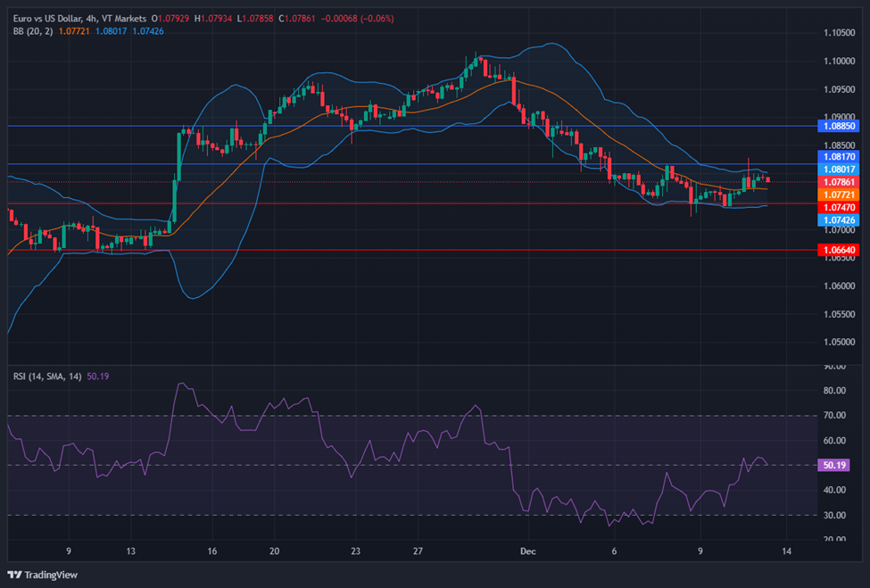Click the 23 date label on time axis
Screen dimensions: 870x588
(356, 551)
